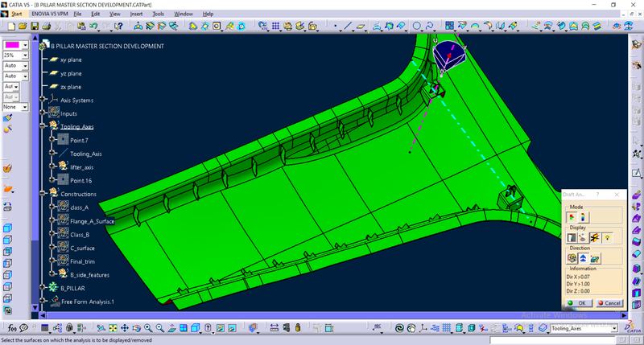Toggle the first Mode button in Draft Analysis
Screen dimensions: 644x345
click(x=572, y=217)
